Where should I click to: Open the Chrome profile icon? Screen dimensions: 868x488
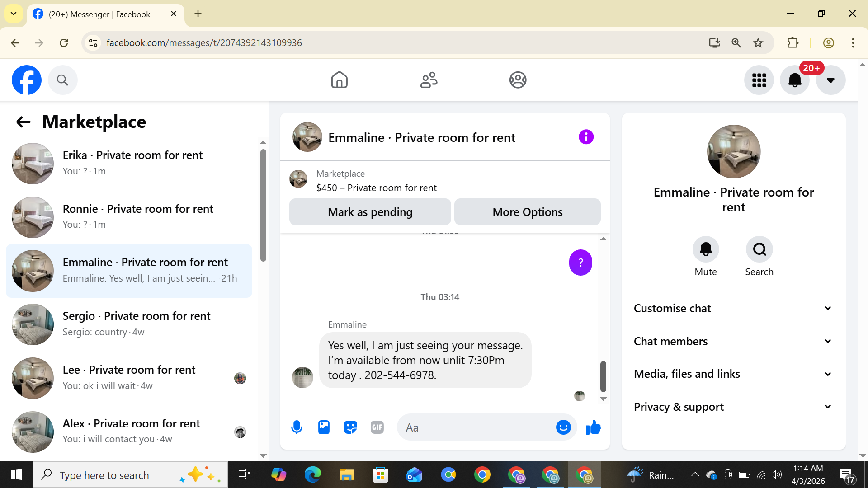828,43
